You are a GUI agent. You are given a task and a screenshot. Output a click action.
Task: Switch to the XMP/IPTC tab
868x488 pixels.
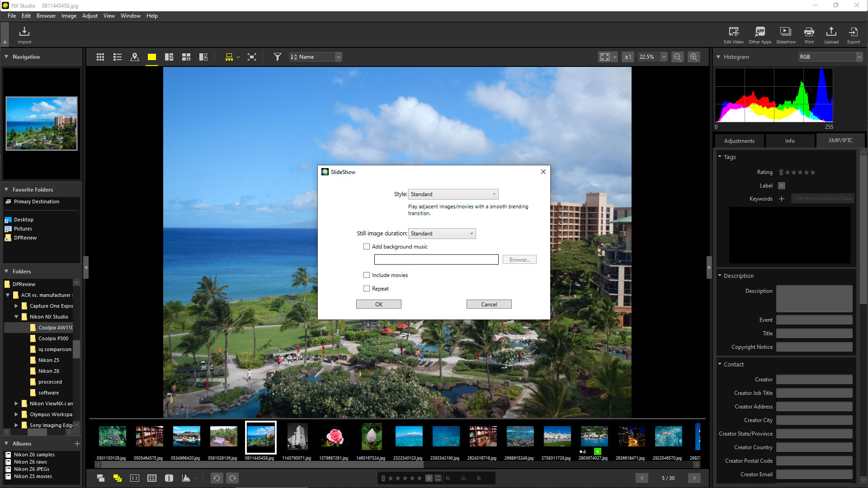pyautogui.click(x=840, y=141)
